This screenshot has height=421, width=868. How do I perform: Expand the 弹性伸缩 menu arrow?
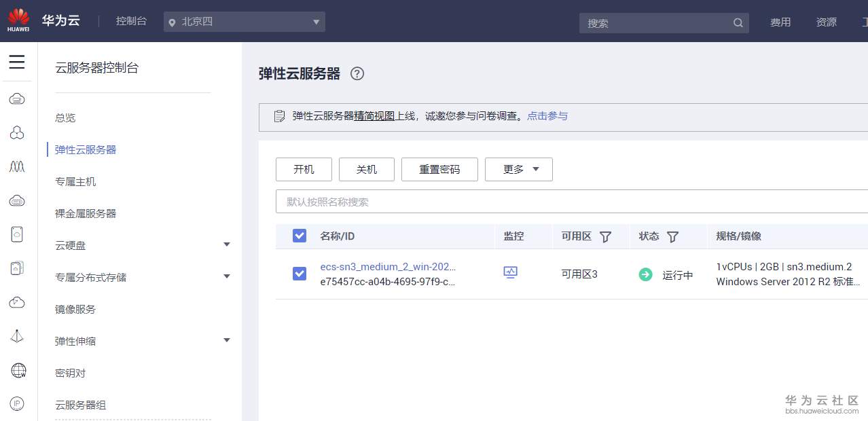pos(227,340)
